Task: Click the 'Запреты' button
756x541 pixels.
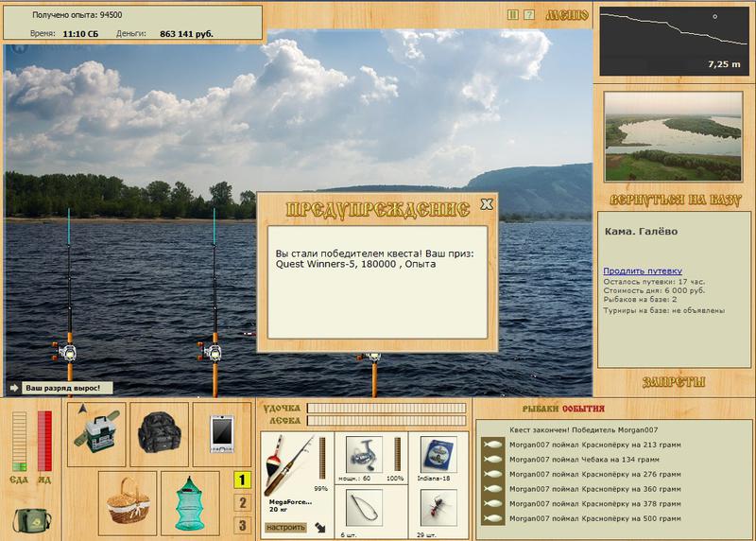Action: [x=674, y=382]
